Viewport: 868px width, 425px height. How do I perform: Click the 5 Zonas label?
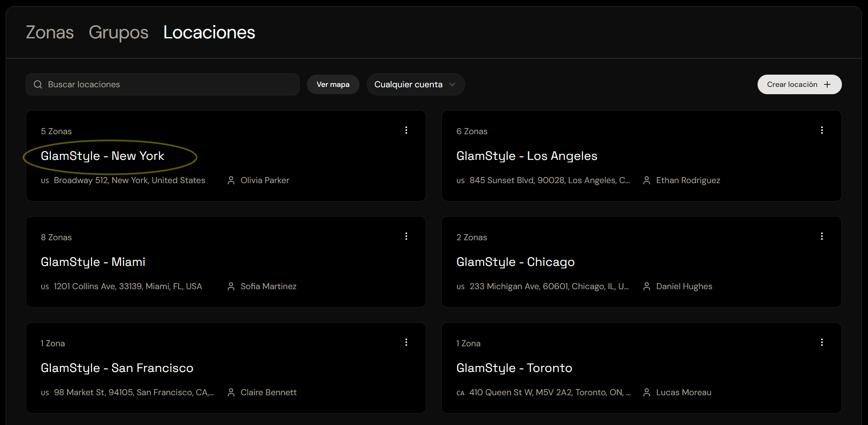(56, 131)
